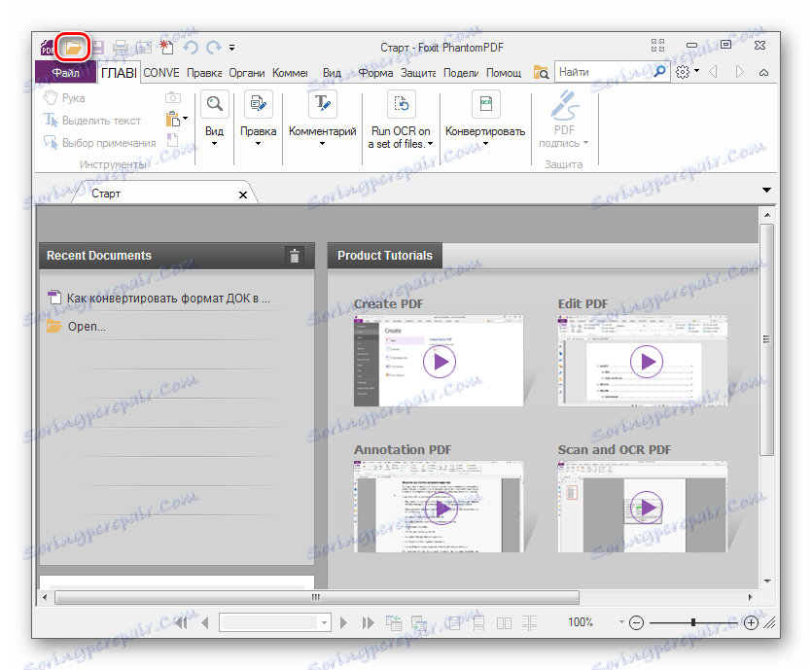The width and height of the screenshot is (812, 670).
Task: Click the PDF подпись pen icon
Action: tap(564, 105)
